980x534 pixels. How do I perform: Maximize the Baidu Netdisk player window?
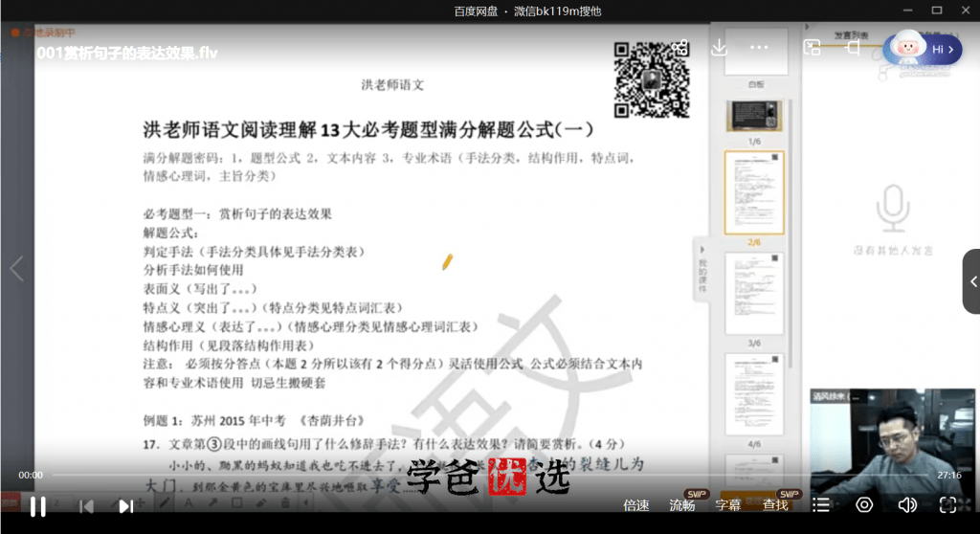coord(936,11)
